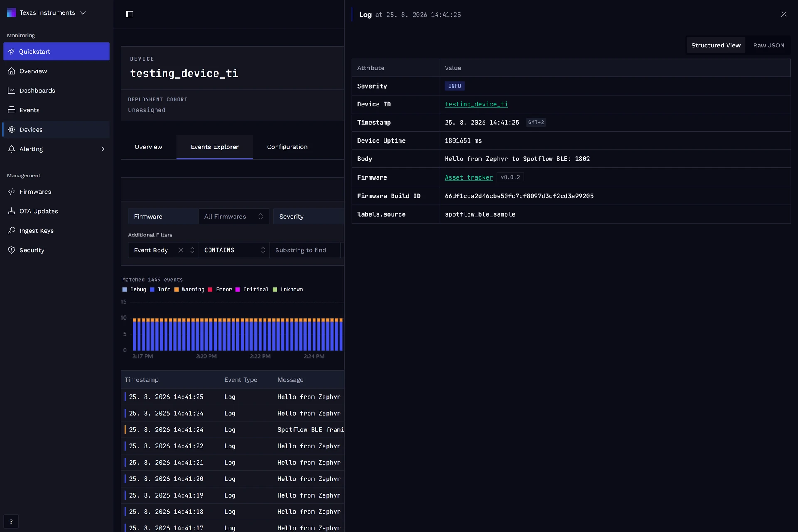The width and height of the screenshot is (798, 532).
Task: Expand the Texas Instruments organization switcher chevron
Action: [83, 13]
